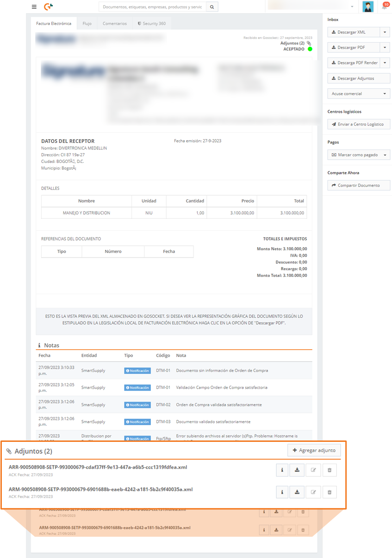Click Notificación badge for DTM-01 sin información row
This screenshot has width=392, height=558.
(x=137, y=371)
